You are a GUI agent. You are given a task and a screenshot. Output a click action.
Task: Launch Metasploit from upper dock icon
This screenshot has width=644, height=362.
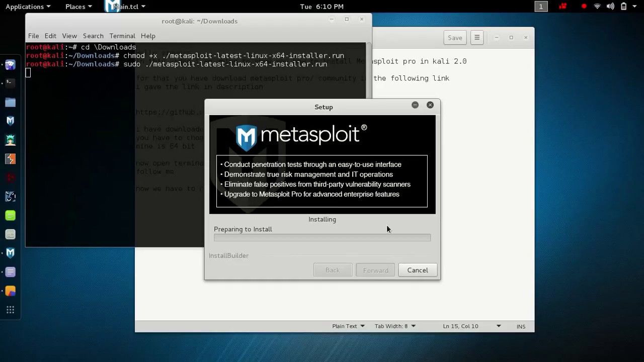(10, 121)
